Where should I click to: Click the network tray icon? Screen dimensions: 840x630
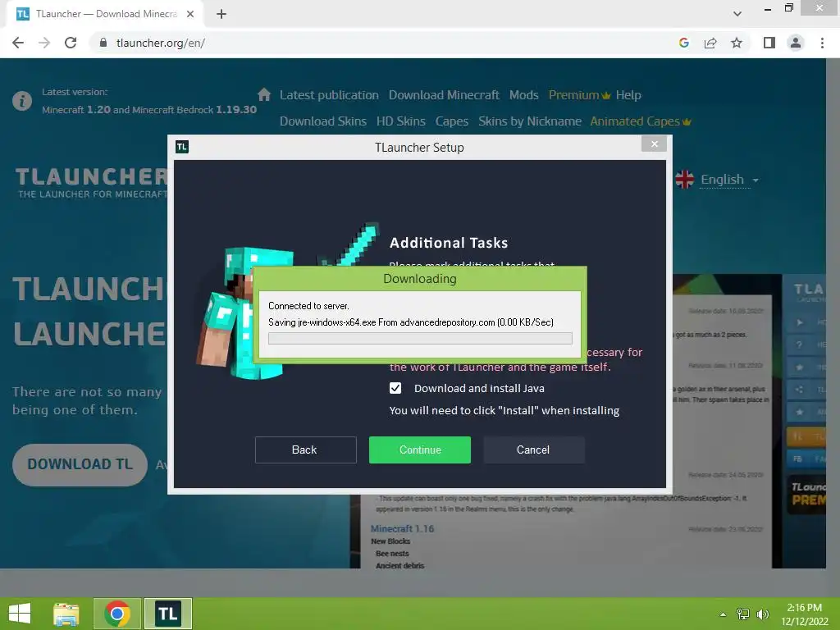[x=743, y=614]
